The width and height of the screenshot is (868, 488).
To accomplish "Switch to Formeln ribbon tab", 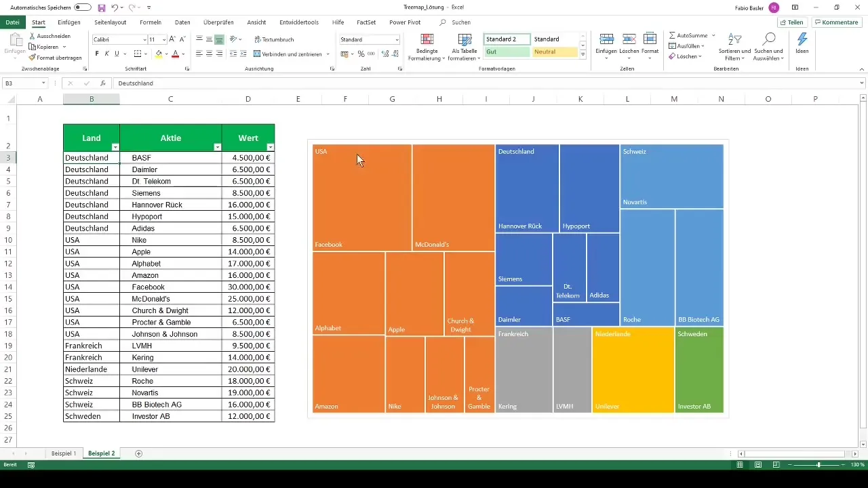I will tap(151, 22).
